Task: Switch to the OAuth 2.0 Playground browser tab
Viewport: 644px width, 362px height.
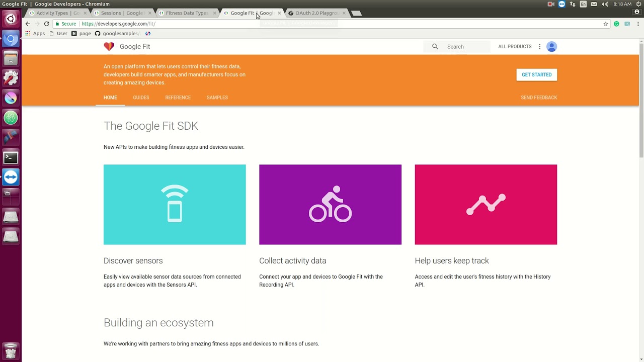Action: click(316, 13)
